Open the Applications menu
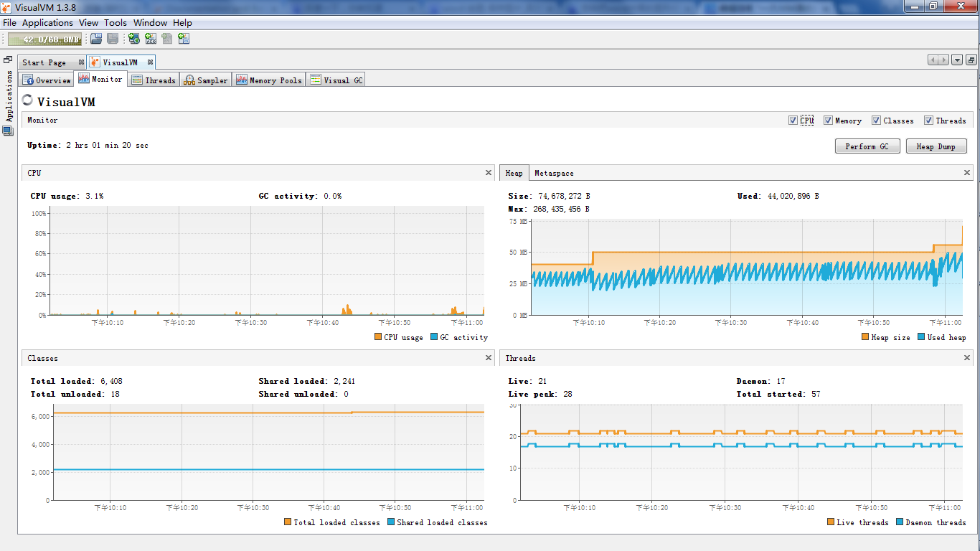Screen dimensions: 980x551 point(47,23)
